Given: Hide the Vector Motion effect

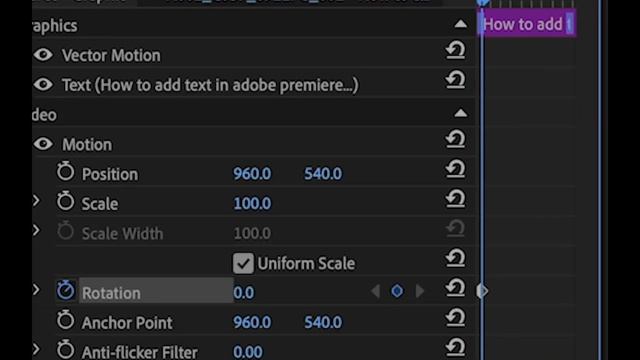Looking at the screenshot, I should (43, 55).
